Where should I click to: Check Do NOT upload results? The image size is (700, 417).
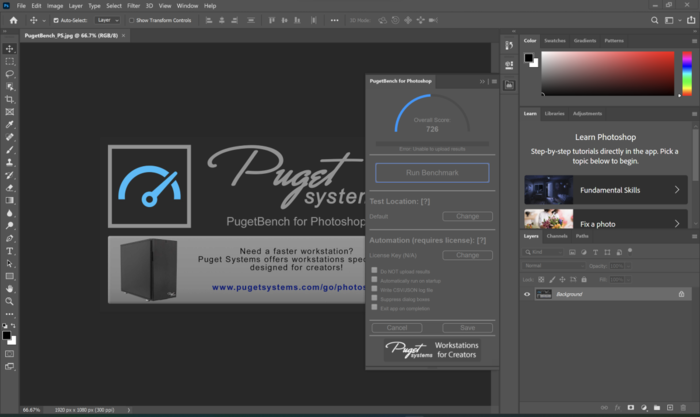point(374,270)
